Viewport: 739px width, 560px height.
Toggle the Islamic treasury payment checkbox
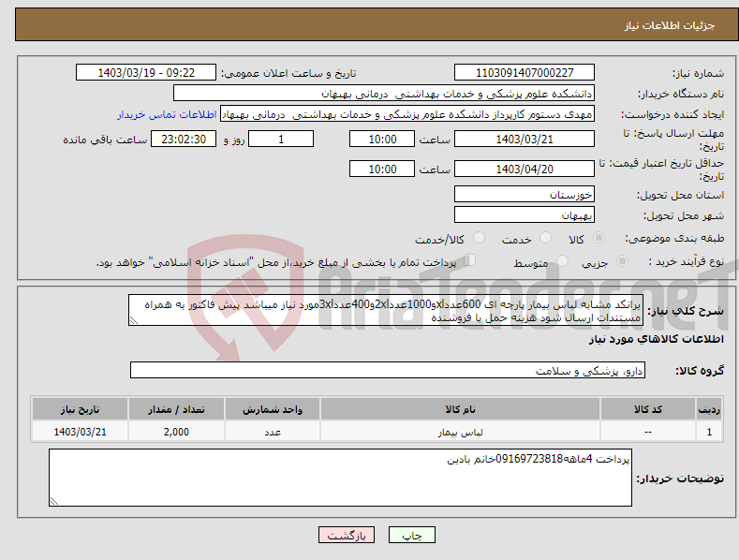[470, 260]
